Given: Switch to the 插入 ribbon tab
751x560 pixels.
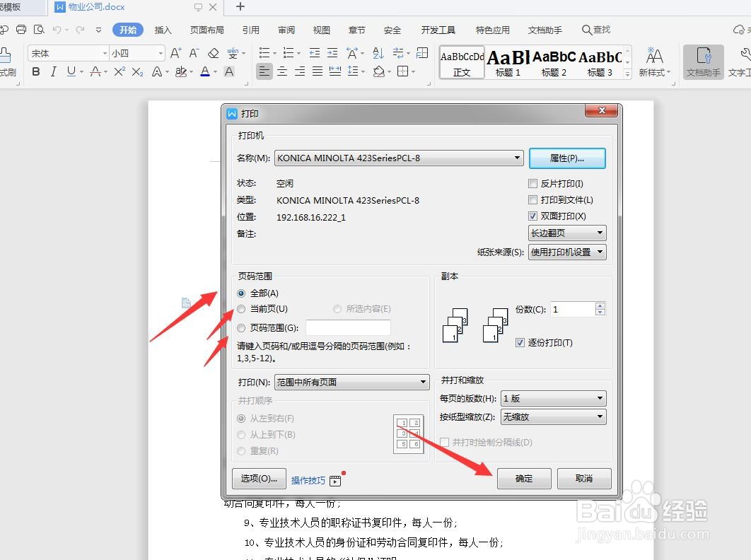Looking at the screenshot, I should [163, 30].
